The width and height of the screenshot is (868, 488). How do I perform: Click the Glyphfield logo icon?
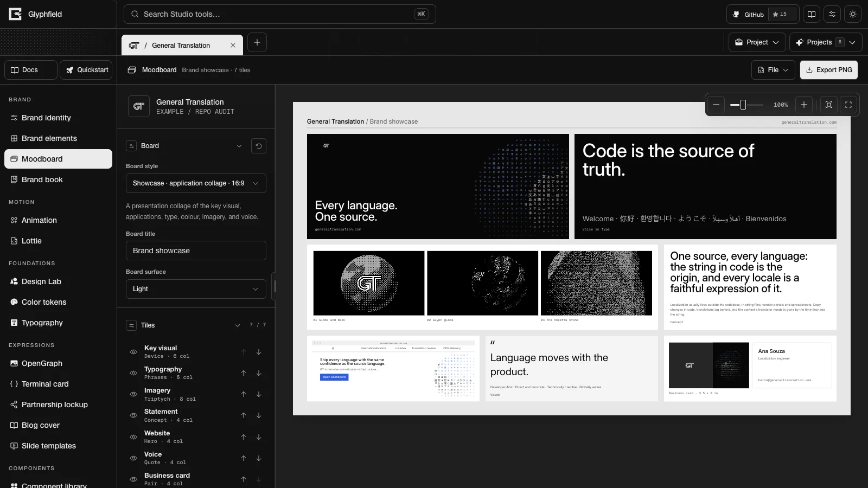click(15, 14)
